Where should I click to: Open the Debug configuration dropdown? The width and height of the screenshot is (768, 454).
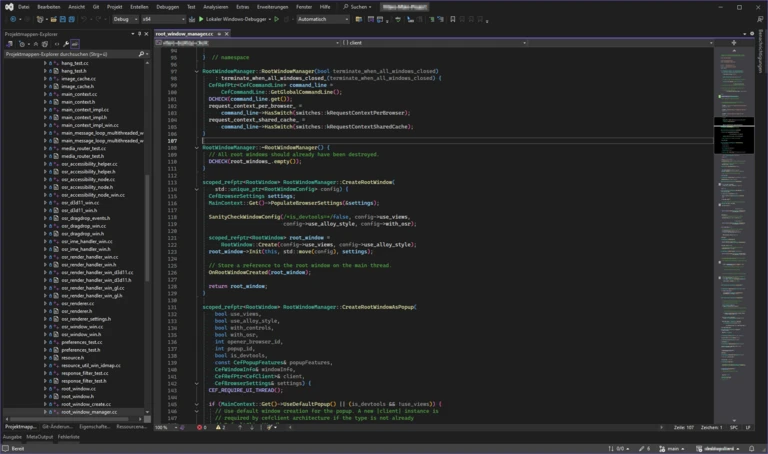click(x=125, y=19)
